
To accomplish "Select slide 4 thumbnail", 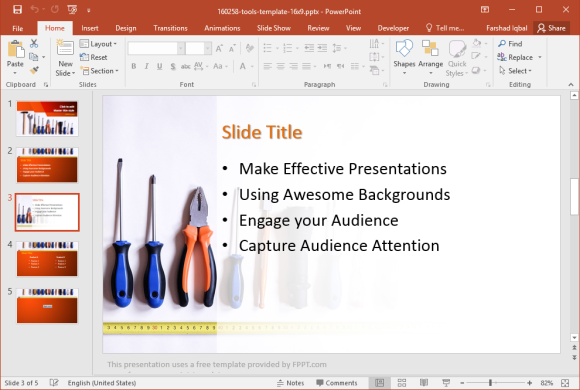I will tap(47, 259).
